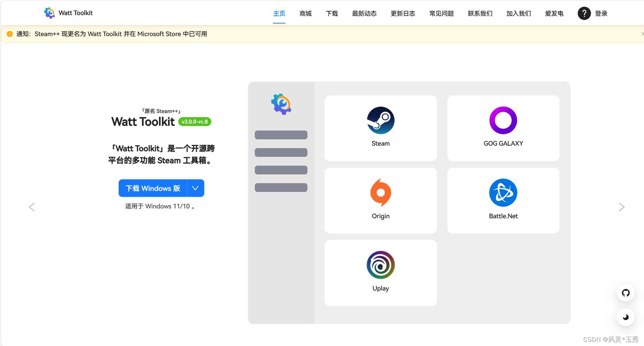
Task: Open the 最新动态 menu item
Action: tap(364, 14)
